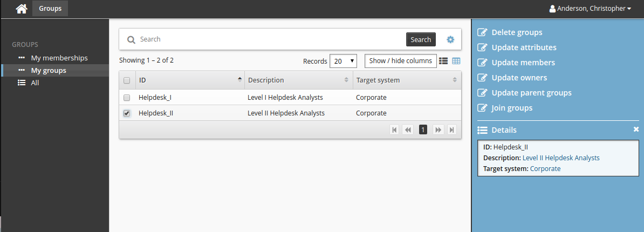Uncheck the Helpdesk_II row checkbox
The width and height of the screenshot is (644, 232).
[127, 113]
